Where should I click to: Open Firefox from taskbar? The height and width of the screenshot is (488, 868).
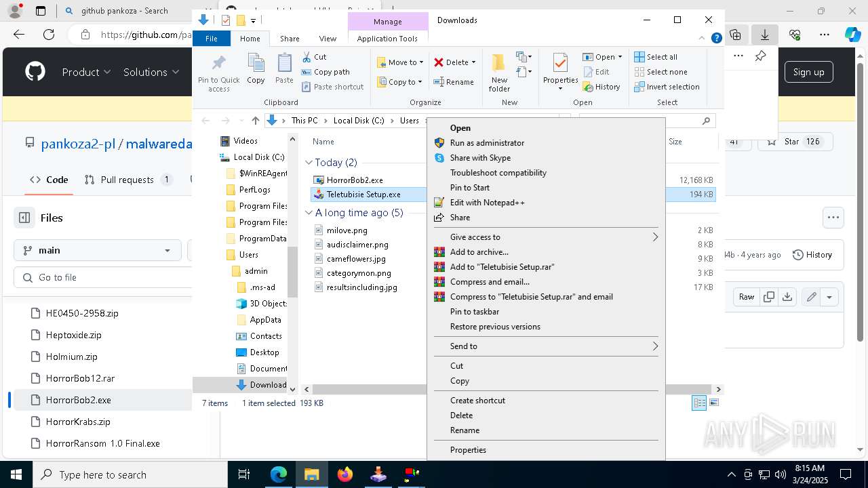pyautogui.click(x=345, y=474)
